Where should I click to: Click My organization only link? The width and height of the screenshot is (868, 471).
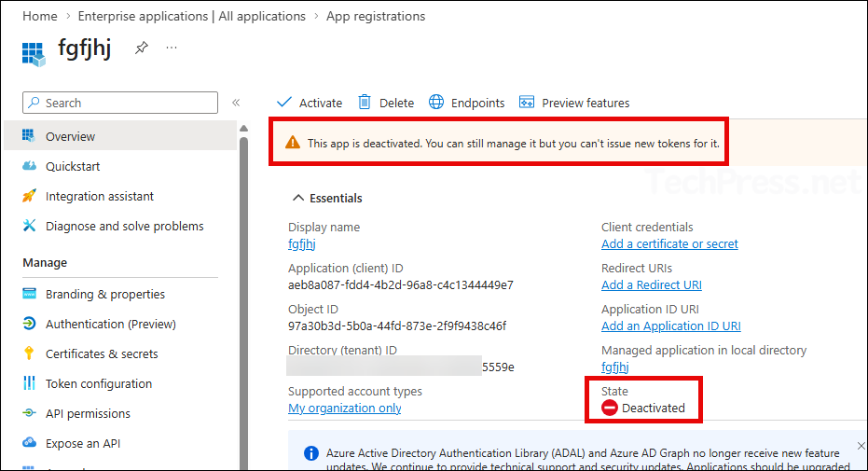(x=344, y=408)
